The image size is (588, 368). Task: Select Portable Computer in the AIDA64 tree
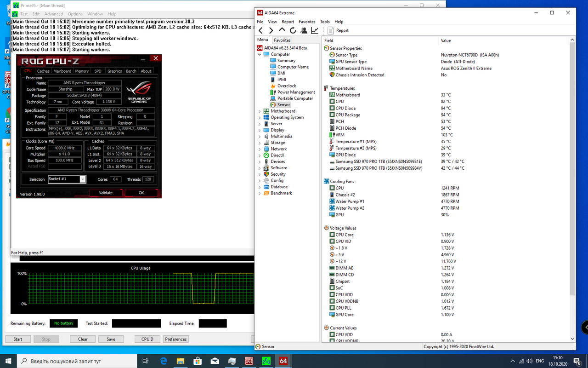point(295,98)
